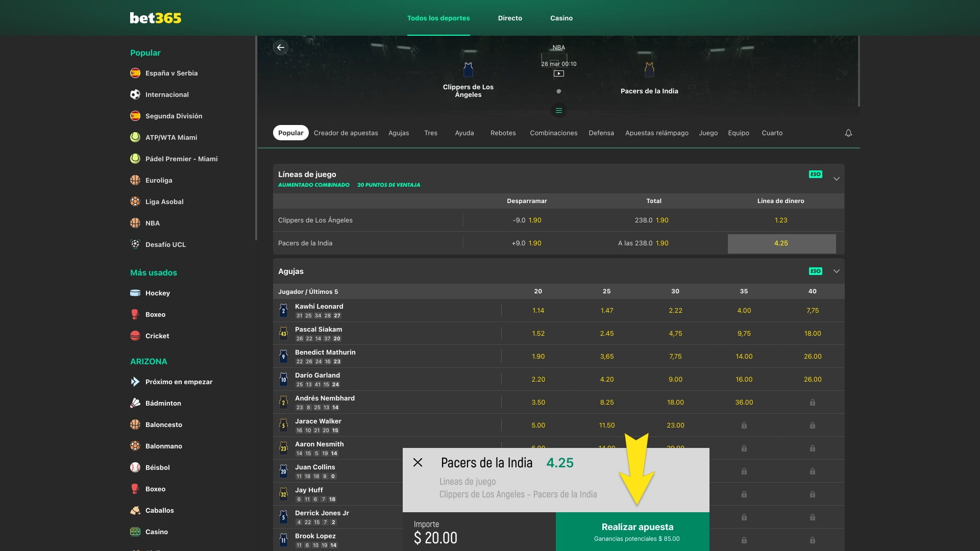
Task: Open the match menu hamburger icon
Action: click(x=559, y=110)
